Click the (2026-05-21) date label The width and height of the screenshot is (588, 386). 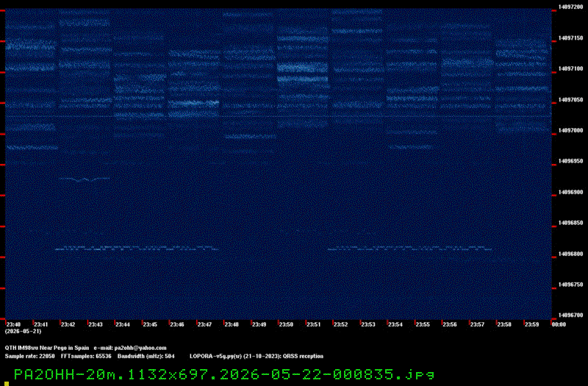(23, 332)
